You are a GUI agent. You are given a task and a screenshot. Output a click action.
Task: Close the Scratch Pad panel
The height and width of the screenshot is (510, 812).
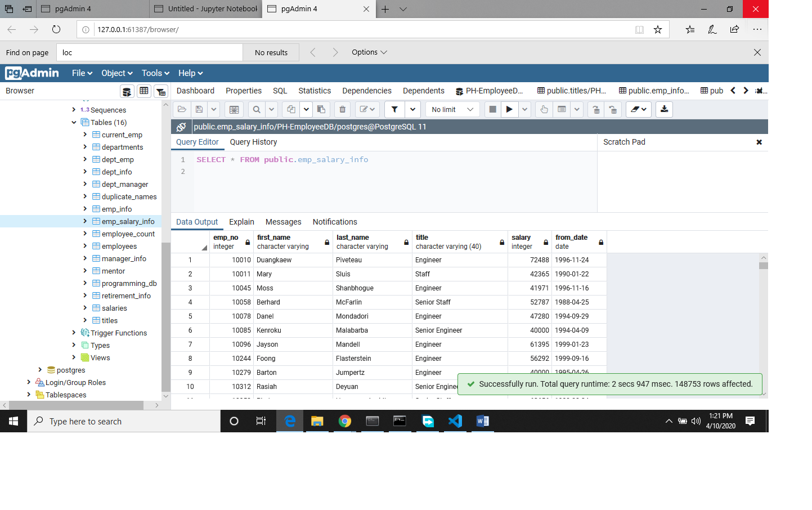(x=759, y=142)
